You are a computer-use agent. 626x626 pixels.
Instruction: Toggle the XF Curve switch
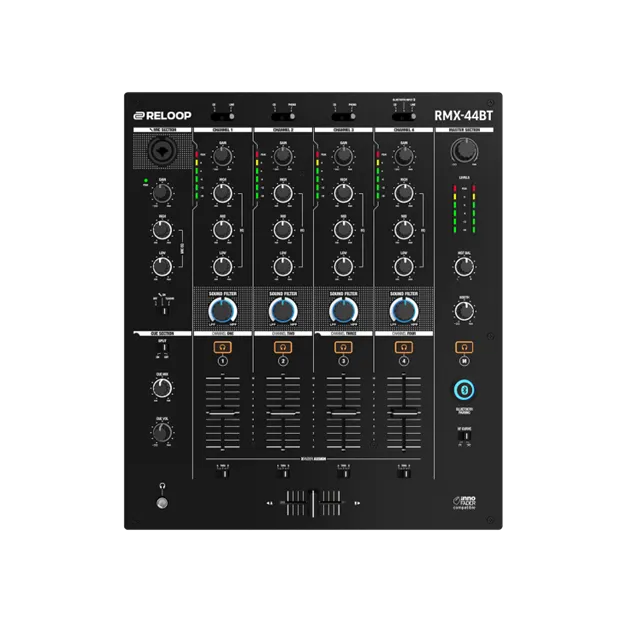coord(465,436)
